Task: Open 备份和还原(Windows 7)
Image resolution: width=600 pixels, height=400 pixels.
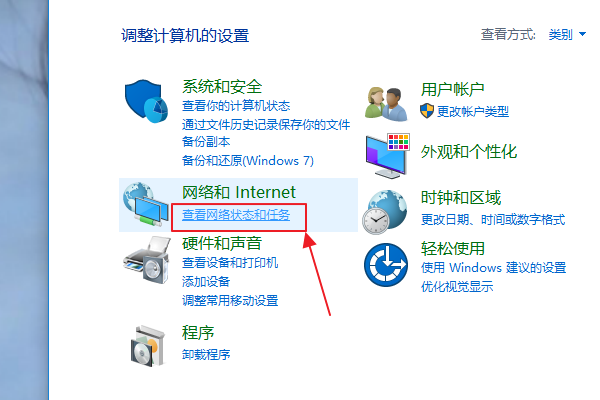Action: [x=248, y=160]
